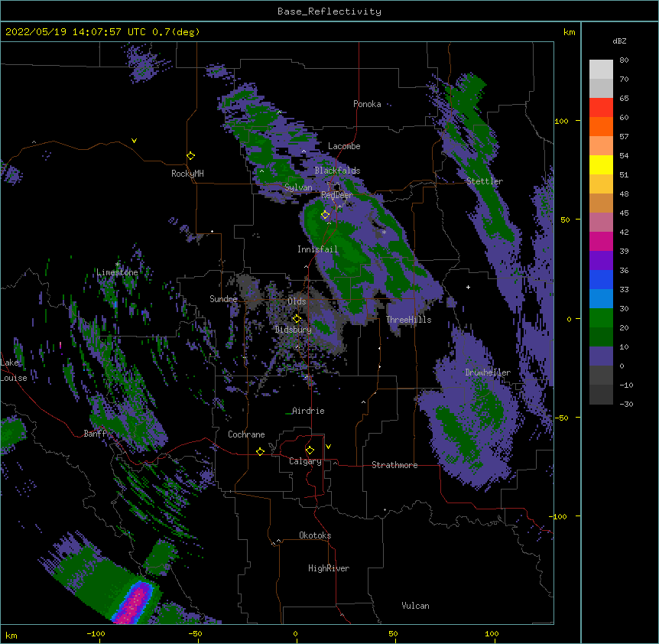Click the yellow V marker northwest of RockyMH
This screenshot has width=659, height=644.
coord(134,141)
